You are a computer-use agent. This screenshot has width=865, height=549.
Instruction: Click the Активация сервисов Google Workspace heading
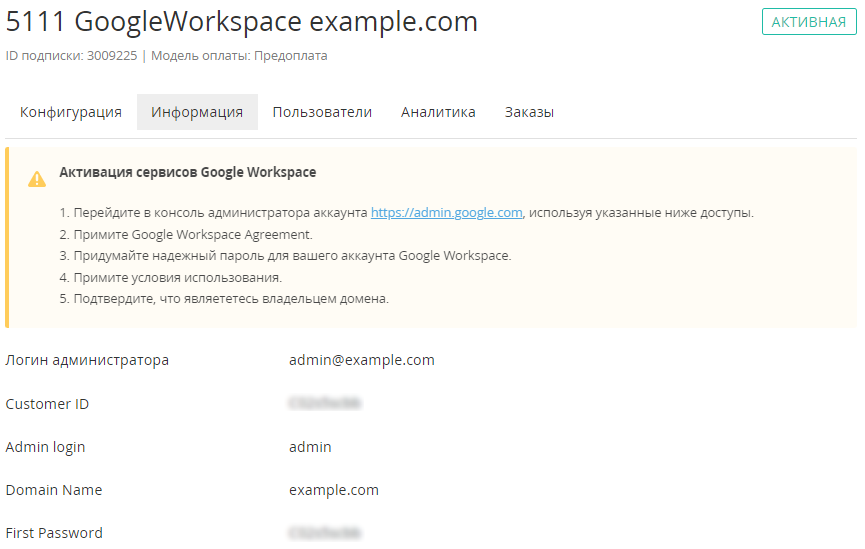(x=188, y=172)
